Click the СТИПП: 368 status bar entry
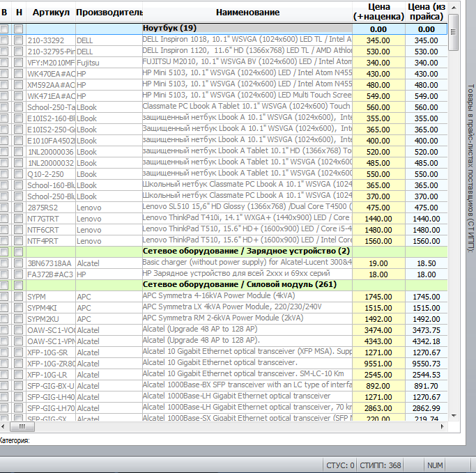The width and height of the screenshot is (476, 473). (x=380, y=465)
